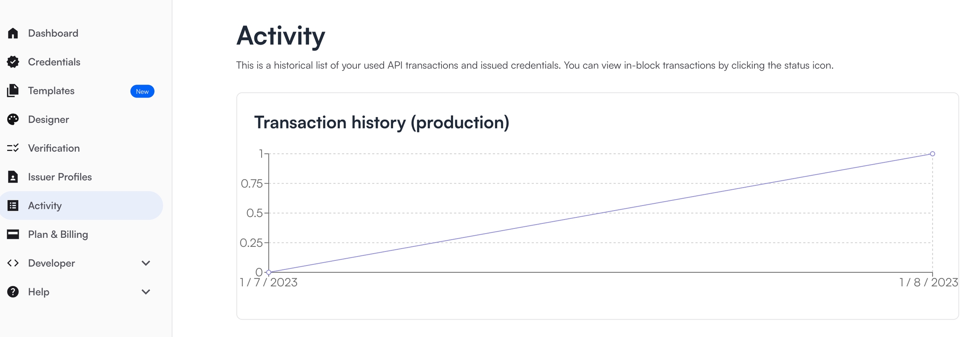Click the chart data point at 1/8/2023
This screenshot has width=980, height=337.
pyautogui.click(x=932, y=154)
